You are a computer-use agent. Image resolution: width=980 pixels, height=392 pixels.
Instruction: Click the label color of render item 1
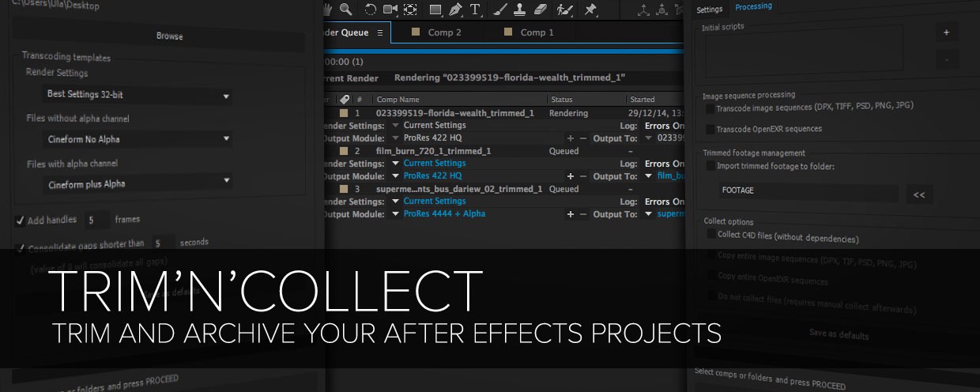[x=344, y=113]
